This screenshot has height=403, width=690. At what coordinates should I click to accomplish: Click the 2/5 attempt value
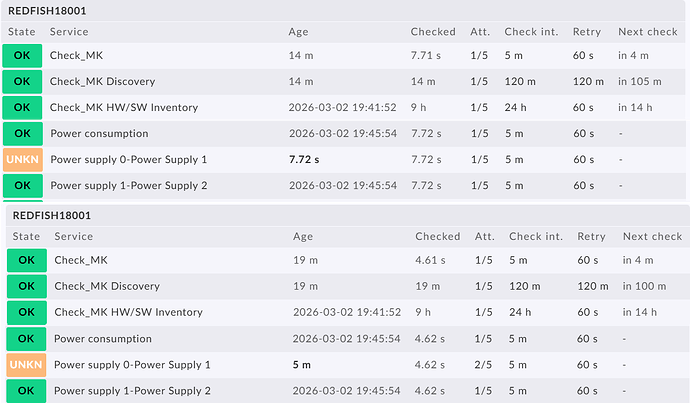(483, 364)
